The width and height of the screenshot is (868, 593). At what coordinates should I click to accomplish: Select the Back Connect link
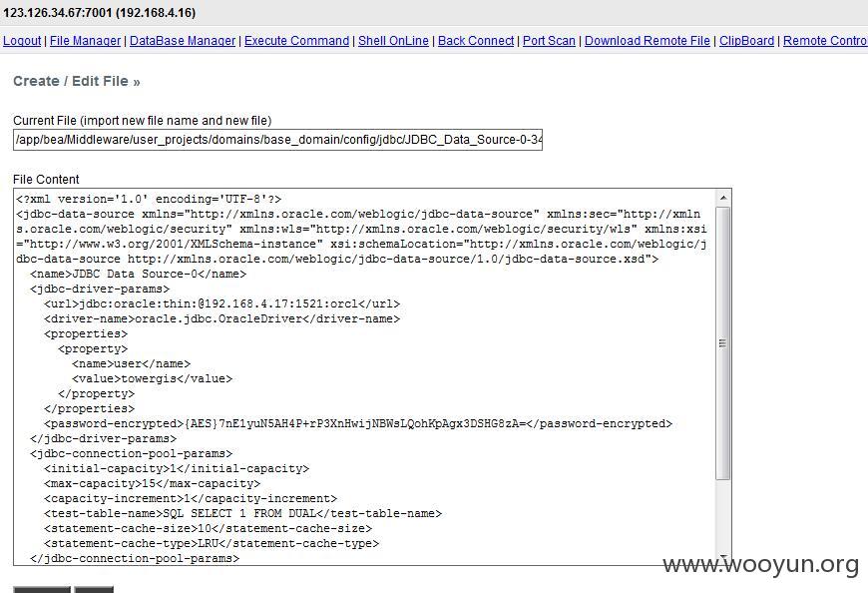476,41
